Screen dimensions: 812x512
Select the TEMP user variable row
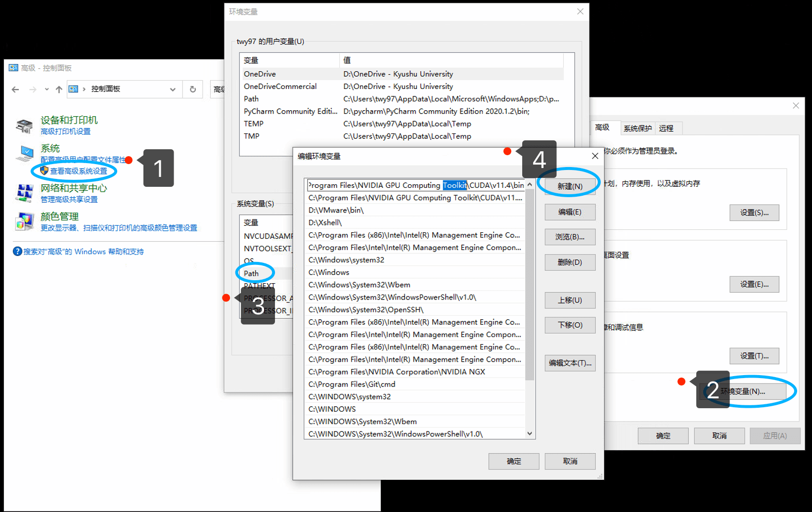(x=401, y=124)
